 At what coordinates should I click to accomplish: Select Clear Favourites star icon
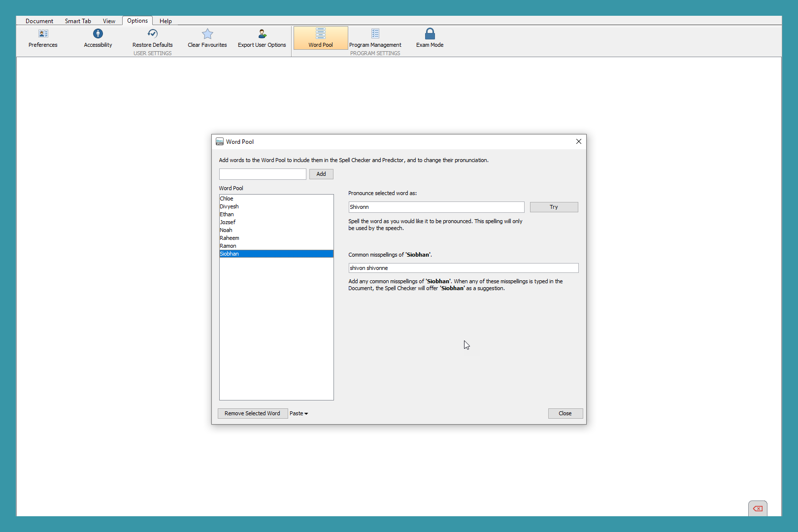(x=207, y=33)
